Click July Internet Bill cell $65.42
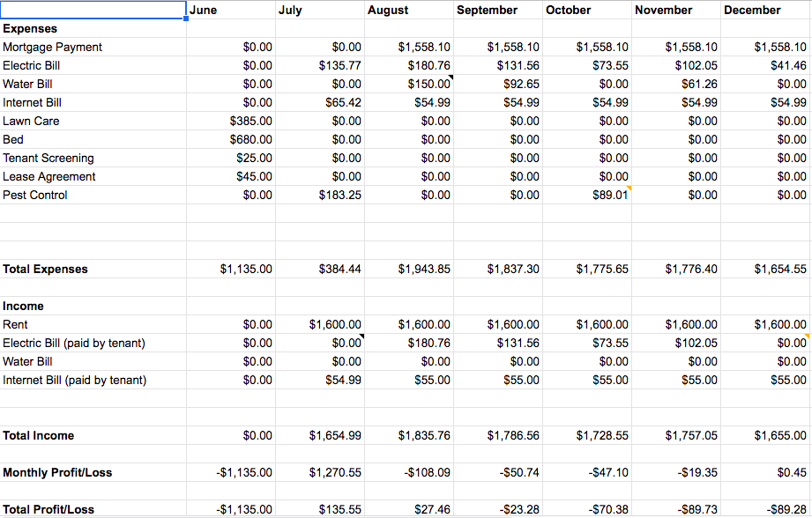 click(x=320, y=102)
